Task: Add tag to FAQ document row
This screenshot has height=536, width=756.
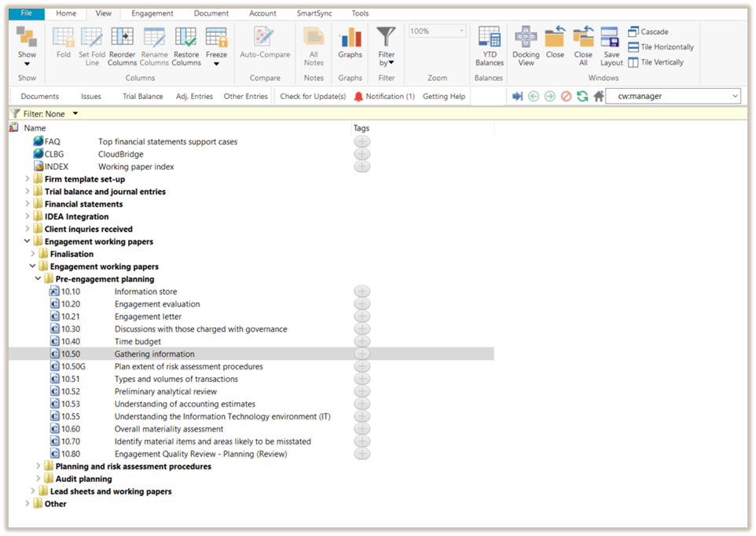Action: pos(361,142)
